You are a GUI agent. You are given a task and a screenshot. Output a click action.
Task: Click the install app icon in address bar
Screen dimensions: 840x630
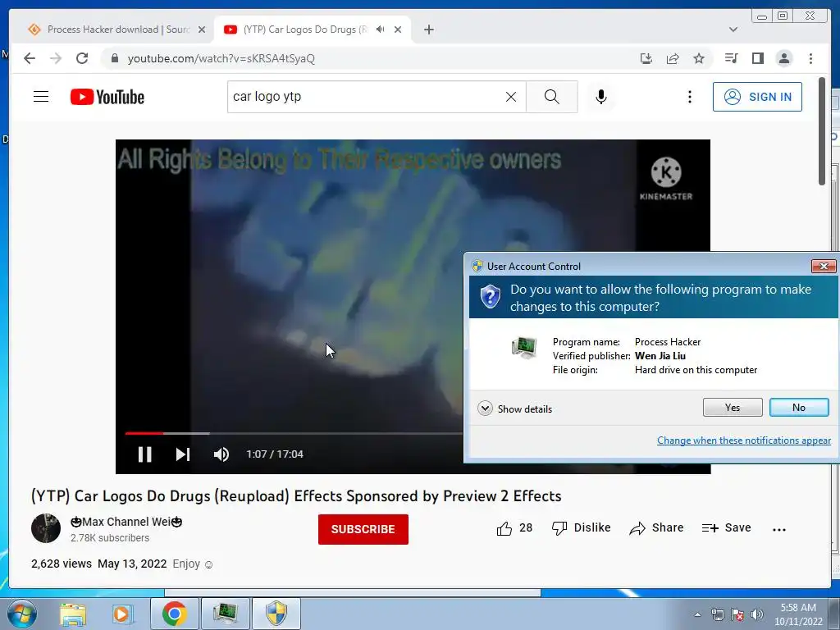click(x=646, y=58)
